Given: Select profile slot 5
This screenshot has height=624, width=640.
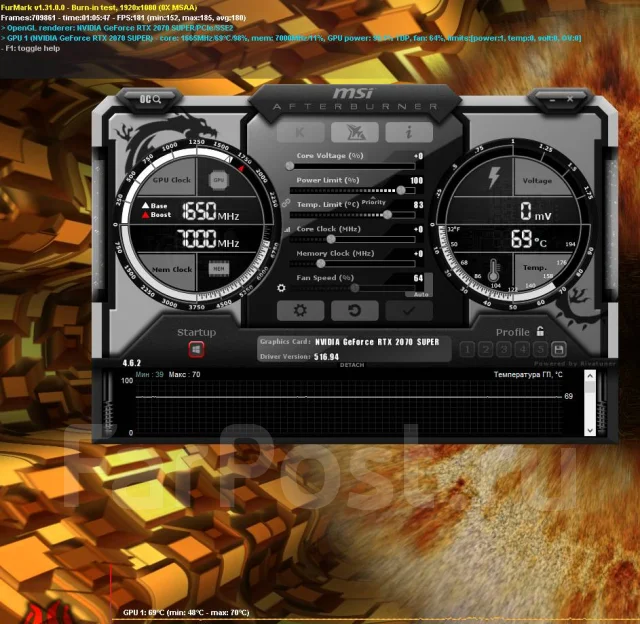Looking at the screenshot, I should (x=540, y=349).
